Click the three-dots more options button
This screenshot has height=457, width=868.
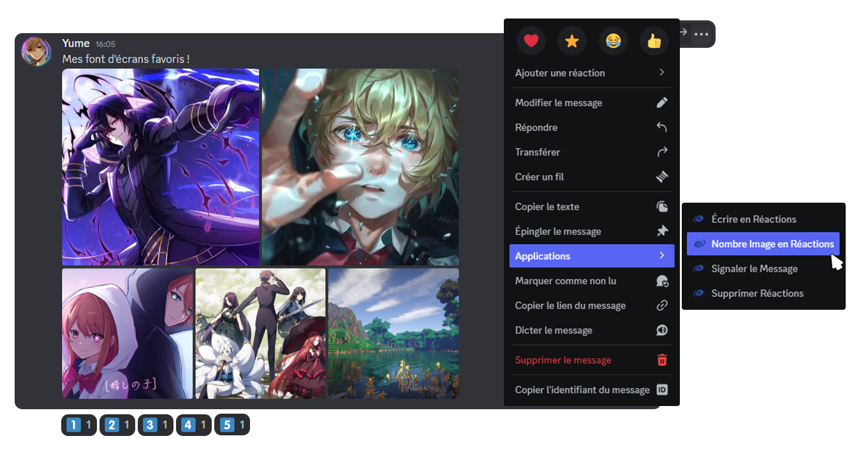click(x=701, y=34)
